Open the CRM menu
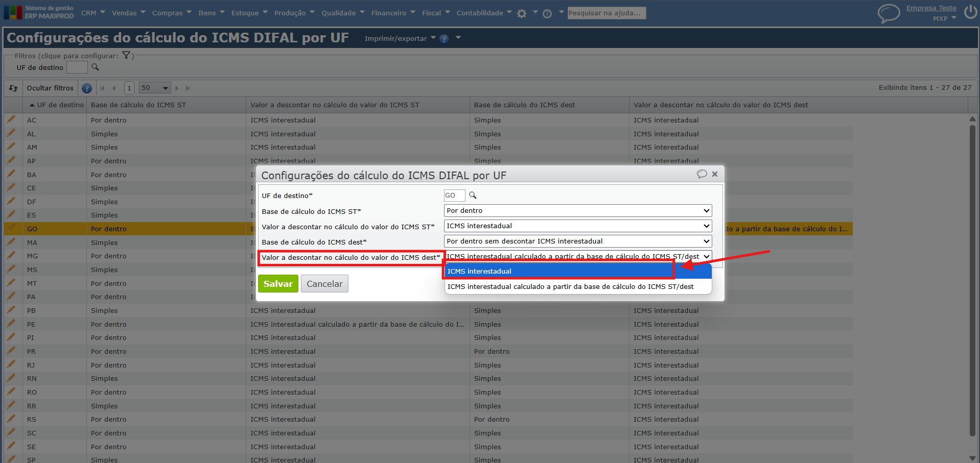The width and height of the screenshot is (980, 463). pos(93,13)
